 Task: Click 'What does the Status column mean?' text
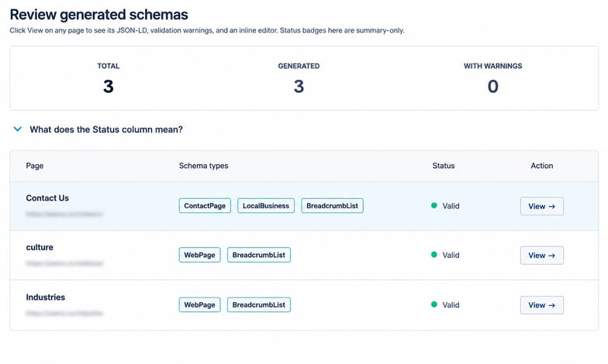[x=105, y=129]
